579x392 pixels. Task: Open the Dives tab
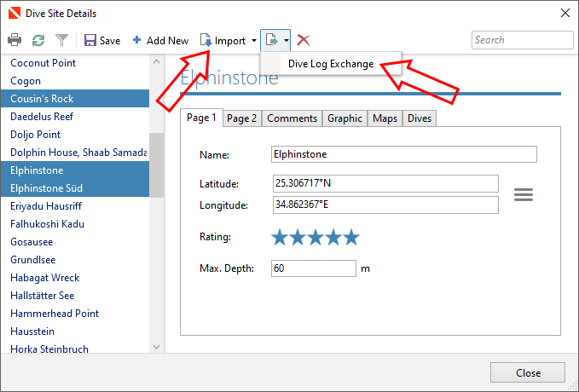420,118
